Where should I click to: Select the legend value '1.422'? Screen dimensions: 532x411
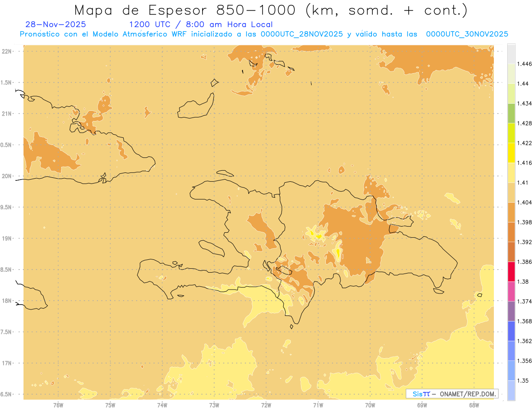[x=524, y=143]
